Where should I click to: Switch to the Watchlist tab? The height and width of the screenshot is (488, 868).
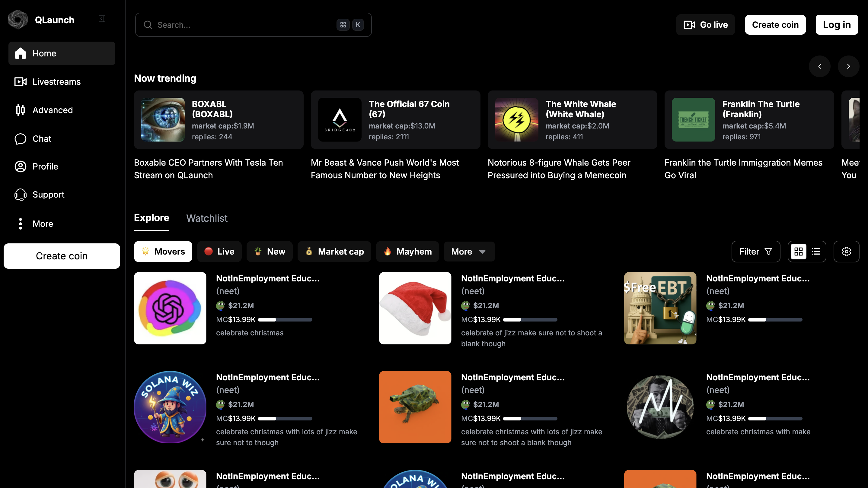coord(206,218)
